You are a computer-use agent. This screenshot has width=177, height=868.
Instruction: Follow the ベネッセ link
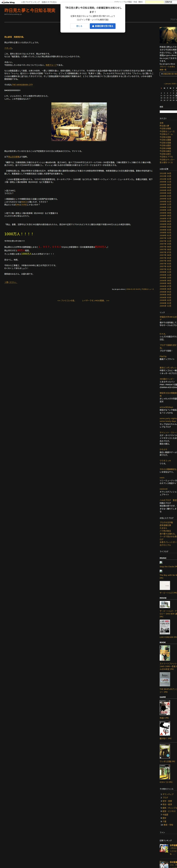coord(8,48)
